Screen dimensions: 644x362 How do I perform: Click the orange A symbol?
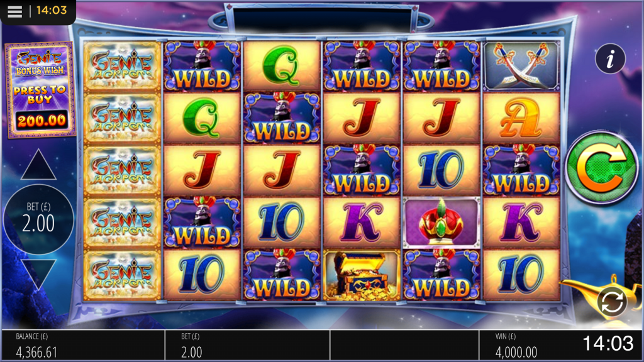click(521, 118)
